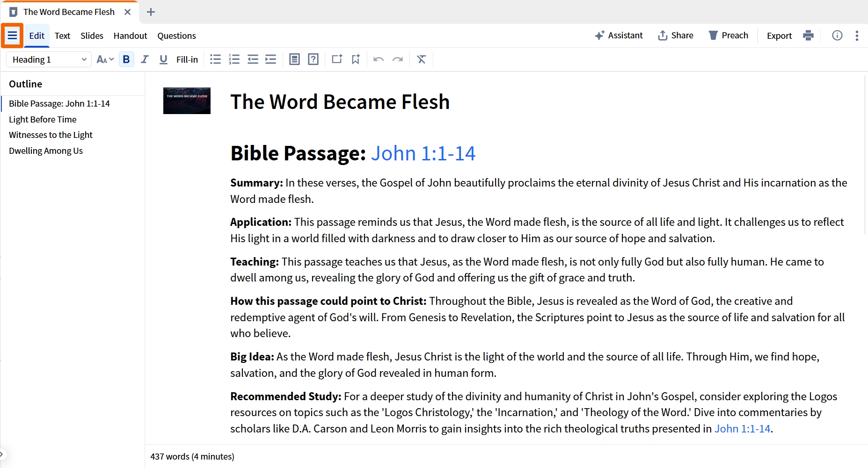
Task: Click the sermon title slide thumbnail
Action: (187, 101)
